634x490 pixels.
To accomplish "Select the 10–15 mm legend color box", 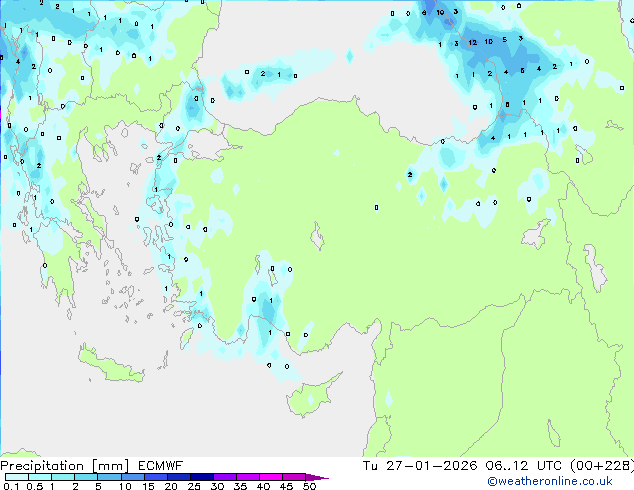I will point(132,477).
